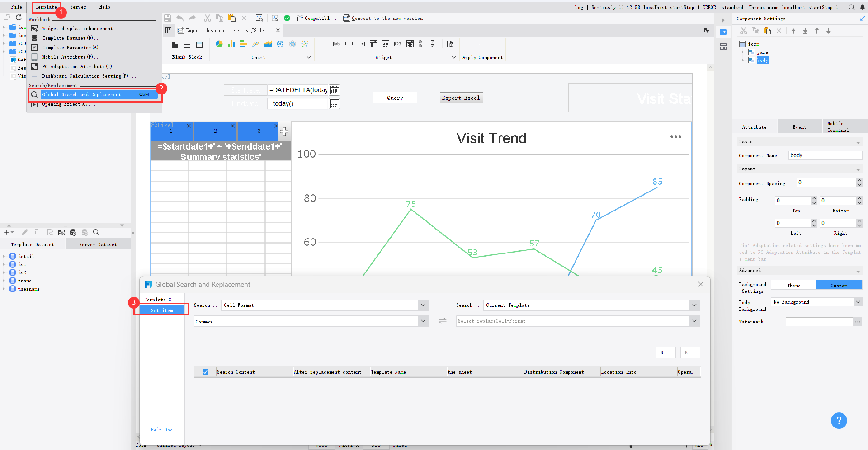
Task: Insert a pie chart from the Chart group
Action: tap(219, 44)
